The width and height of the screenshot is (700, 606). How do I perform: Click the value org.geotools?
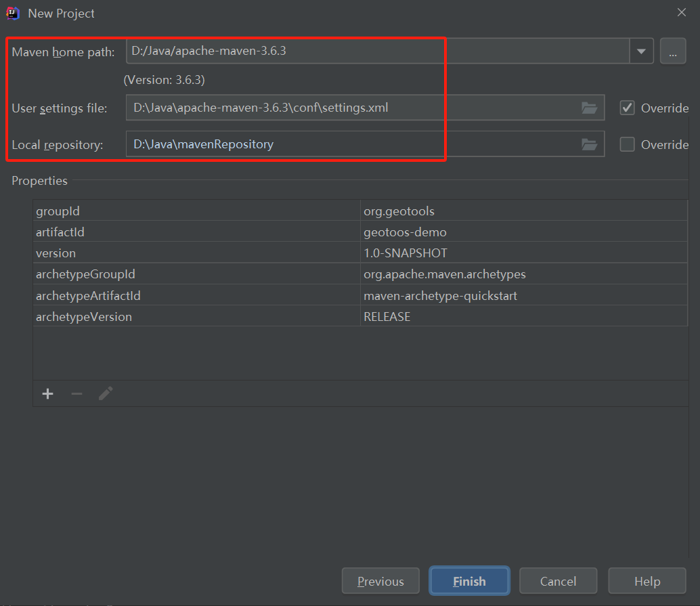[399, 211]
